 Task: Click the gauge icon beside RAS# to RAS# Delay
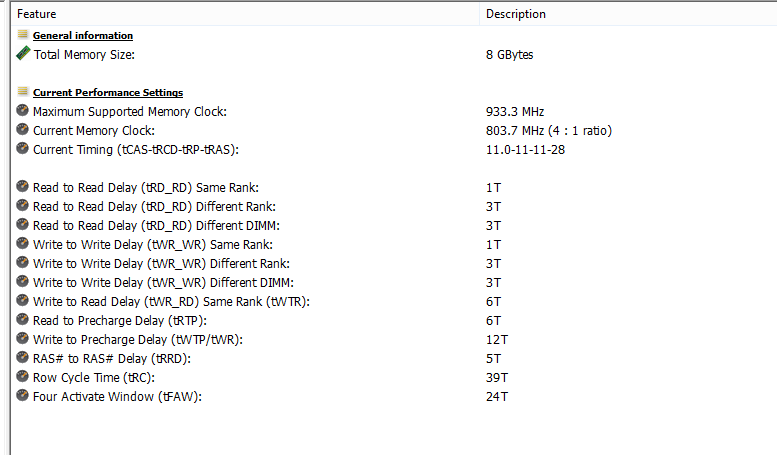pos(22,357)
